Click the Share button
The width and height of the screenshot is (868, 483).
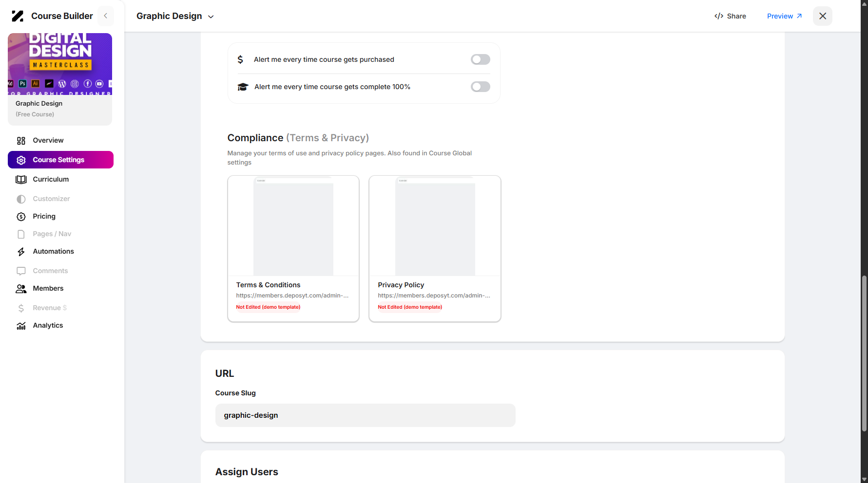pyautogui.click(x=730, y=16)
